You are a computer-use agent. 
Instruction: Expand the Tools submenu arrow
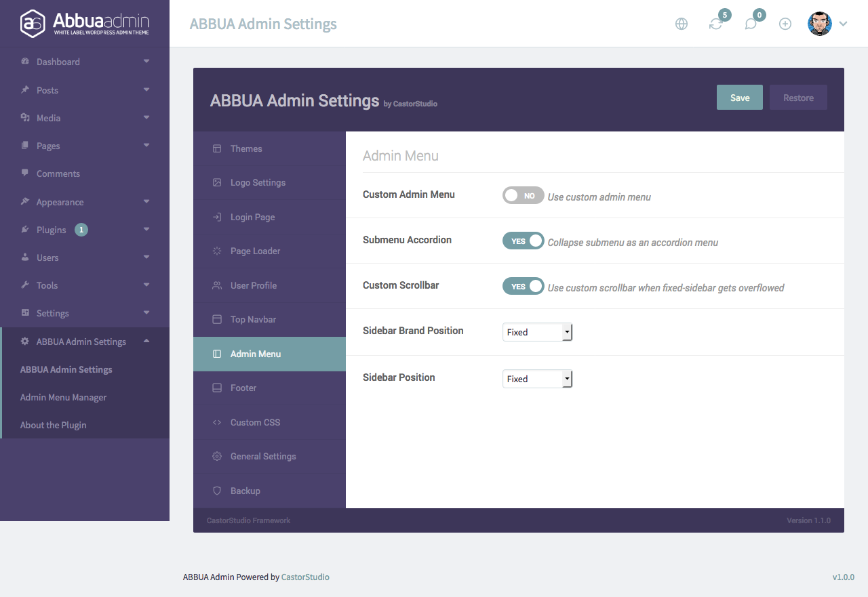point(146,285)
